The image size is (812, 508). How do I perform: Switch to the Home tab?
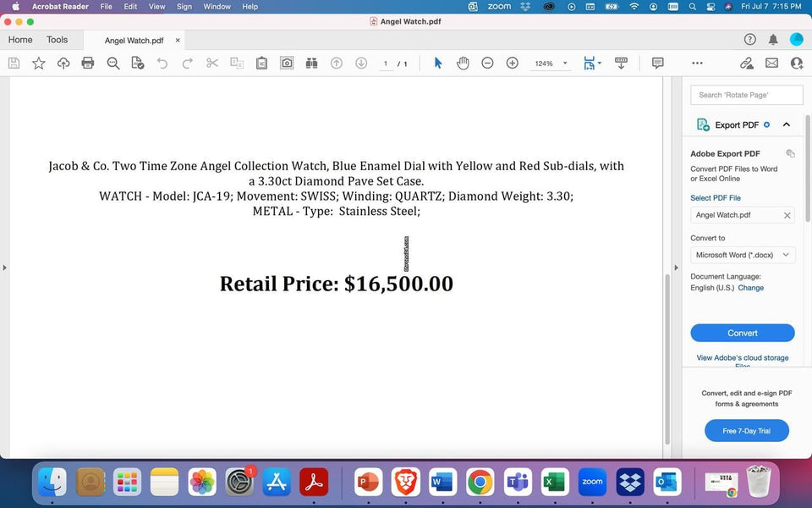pyautogui.click(x=20, y=40)
